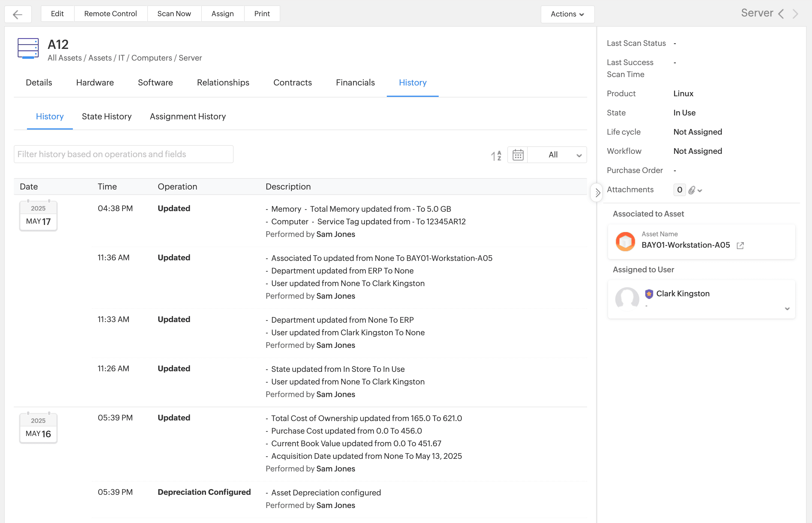
Task: Go to previous server with left chevron
Action: 781,14
